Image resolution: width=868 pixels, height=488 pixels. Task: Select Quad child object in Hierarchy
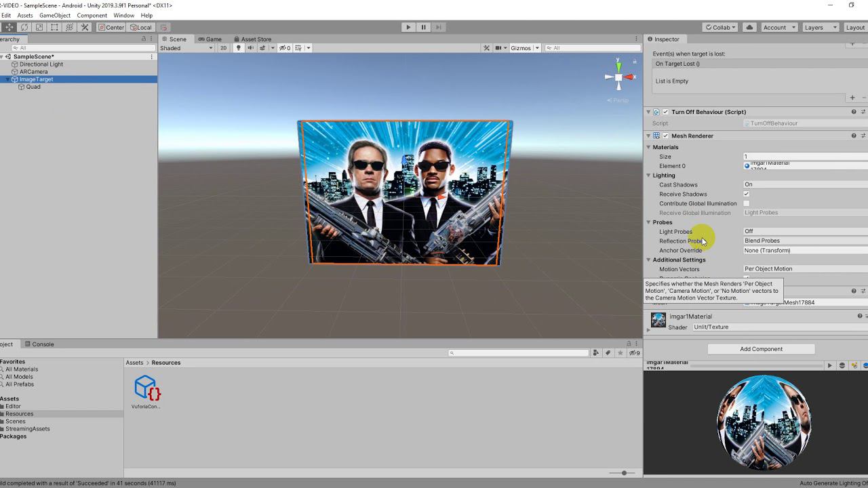coord(33,87)
